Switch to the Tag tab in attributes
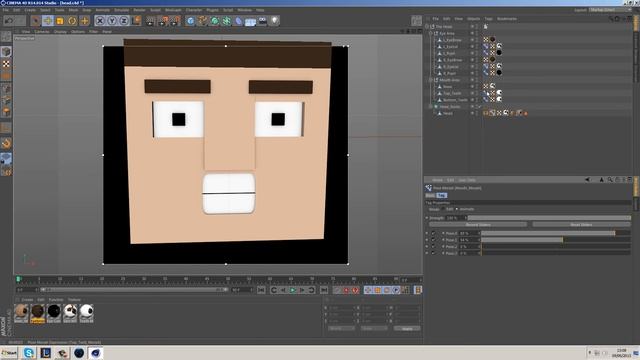640x360 pixels. point(442,196)
